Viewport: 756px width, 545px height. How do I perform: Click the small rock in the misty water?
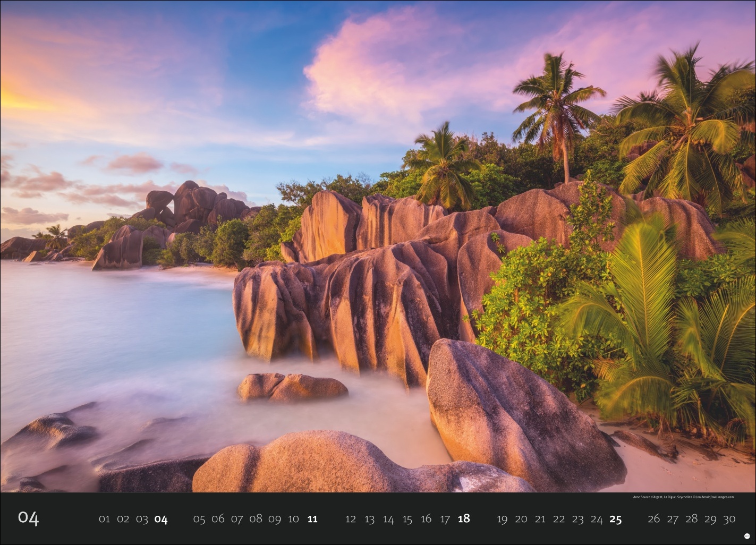(x=291, y=387)
